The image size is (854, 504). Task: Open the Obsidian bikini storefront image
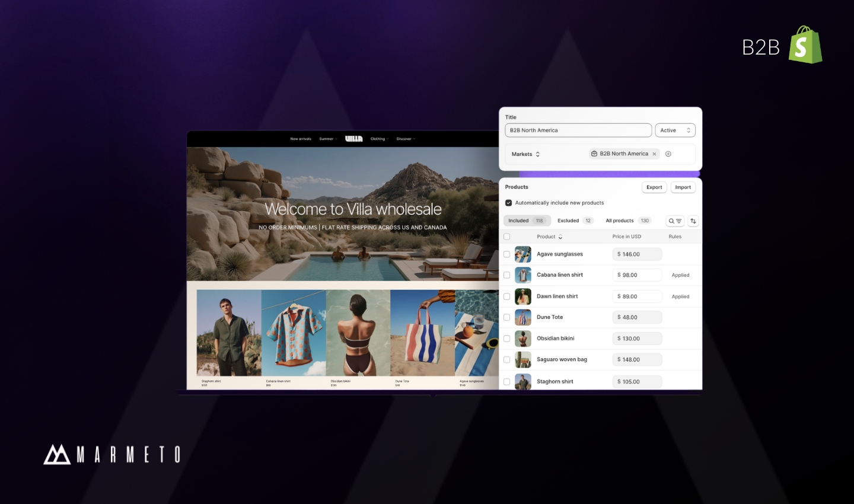click(358, 333)
